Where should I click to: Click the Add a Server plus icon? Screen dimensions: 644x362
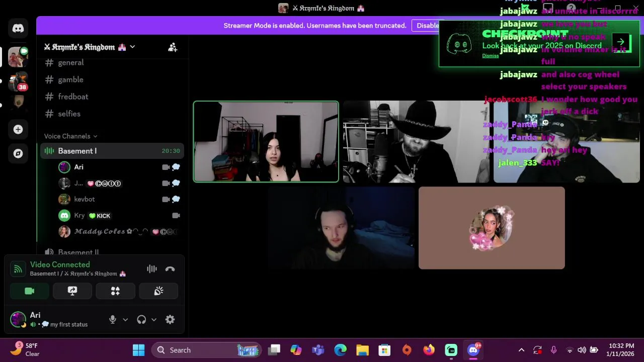18,129
